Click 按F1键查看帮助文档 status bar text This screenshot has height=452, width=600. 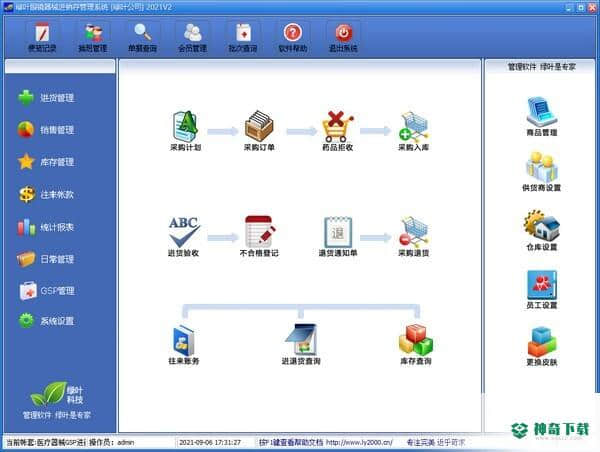pos(291,442)
